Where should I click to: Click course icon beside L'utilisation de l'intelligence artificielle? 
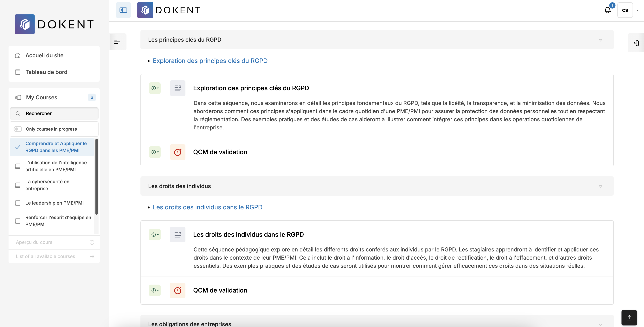(18, 166)
